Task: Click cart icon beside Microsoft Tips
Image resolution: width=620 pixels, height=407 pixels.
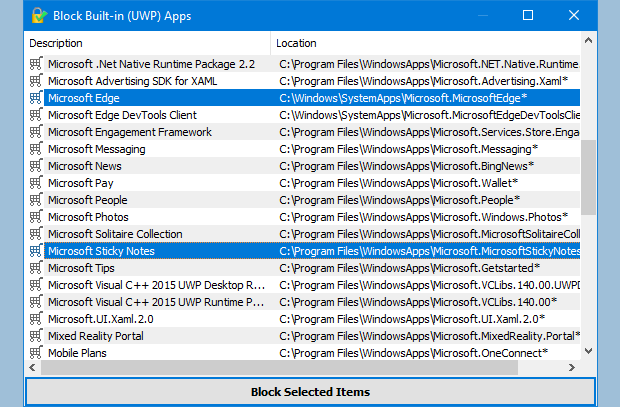Action: [x=36, y=268]
